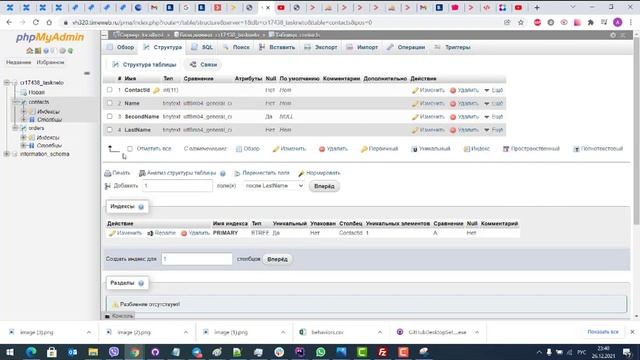Open the Browse tab
Image resolution: width=640 pixels, height=360 pixels.
pyautogui.click(x=120, y=47)
